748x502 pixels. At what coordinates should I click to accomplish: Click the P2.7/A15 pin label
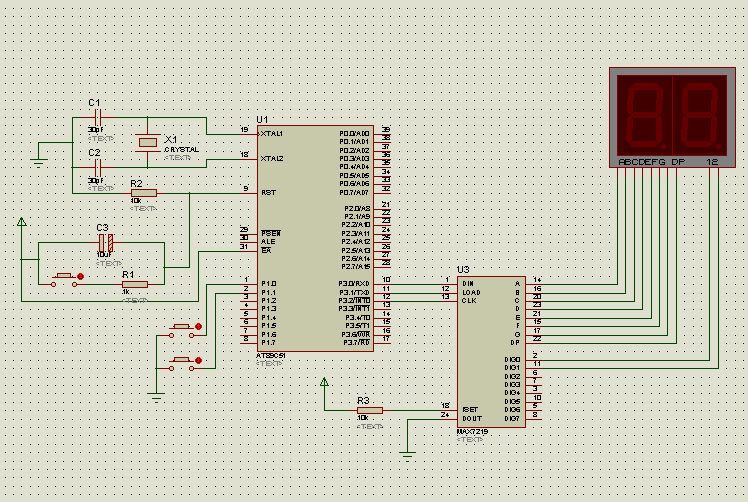point(356,266)
